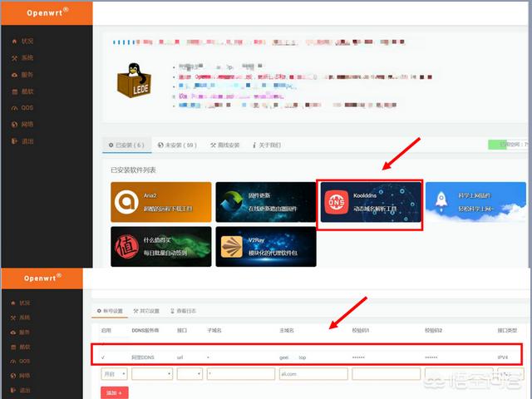Click the 校验码2 column header
532x399 pixels.
pyautogui.click(x=433, y=330)
